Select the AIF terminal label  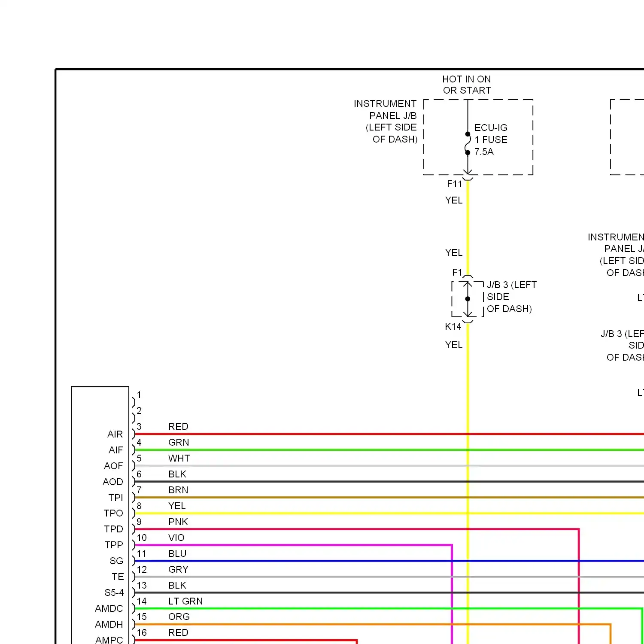116,450
